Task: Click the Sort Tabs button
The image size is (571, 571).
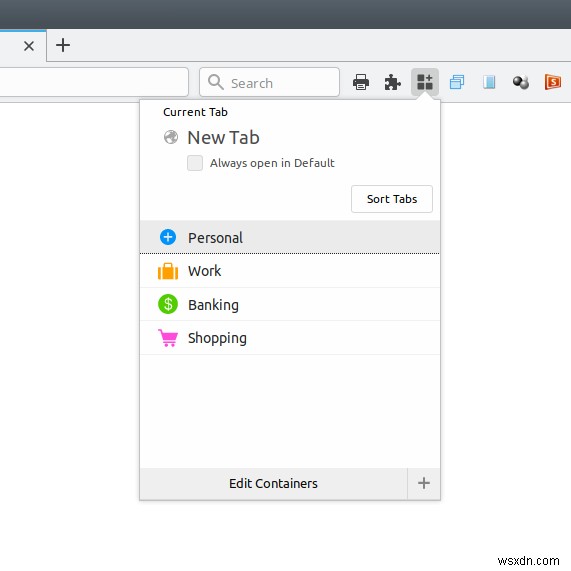Action: coord(392,199)
